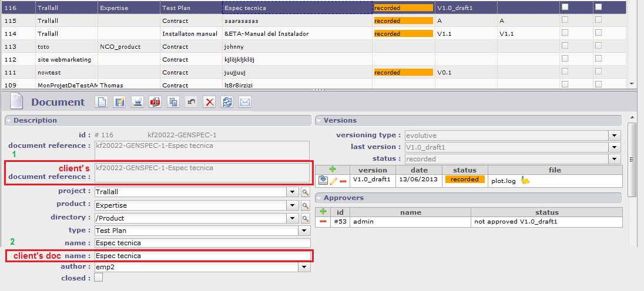
Task: Delete document with the red X icon
Action: coord(209,102)
